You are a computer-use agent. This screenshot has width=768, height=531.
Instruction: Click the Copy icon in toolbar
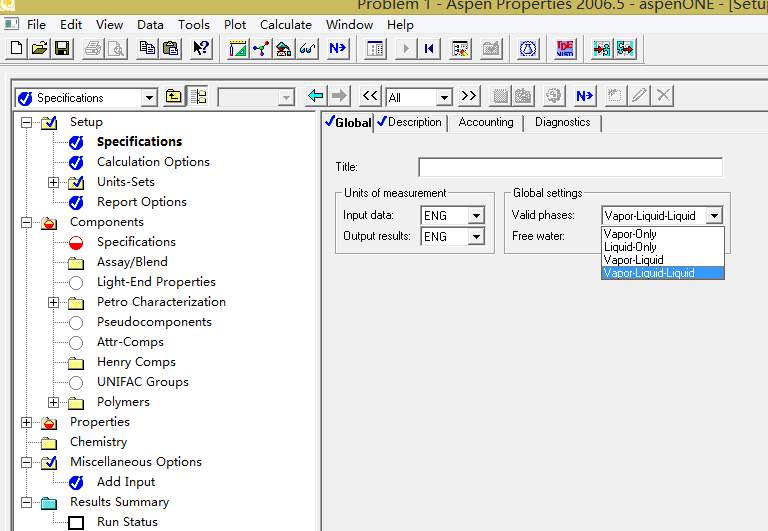(x=147, y=48)
